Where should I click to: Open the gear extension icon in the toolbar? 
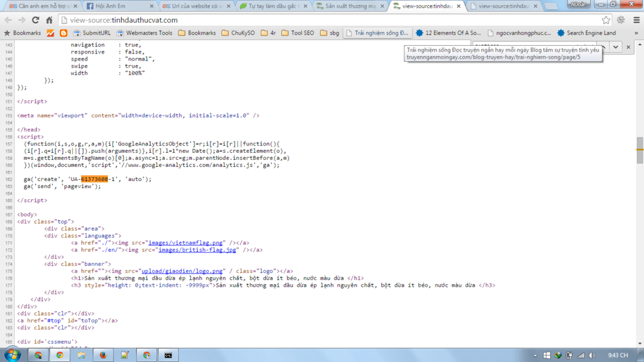pos(621,20)
